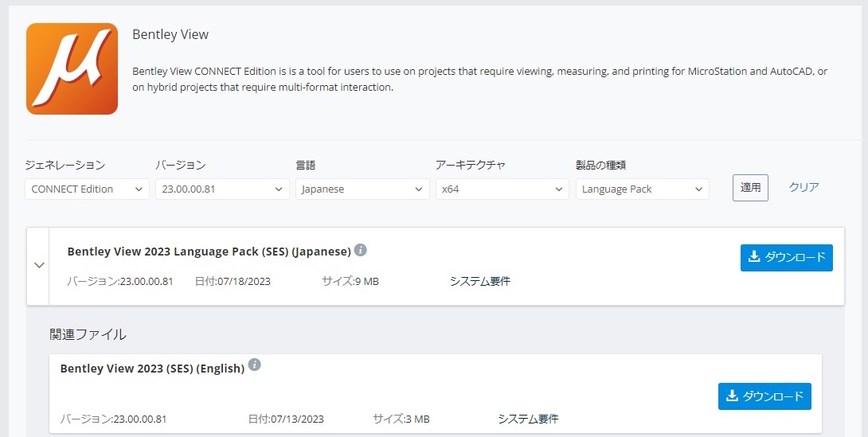The height and width of the screenshot is (437, 868).
Task: Click the 日付:07/13/2023 text
Action: pos(286,419)
